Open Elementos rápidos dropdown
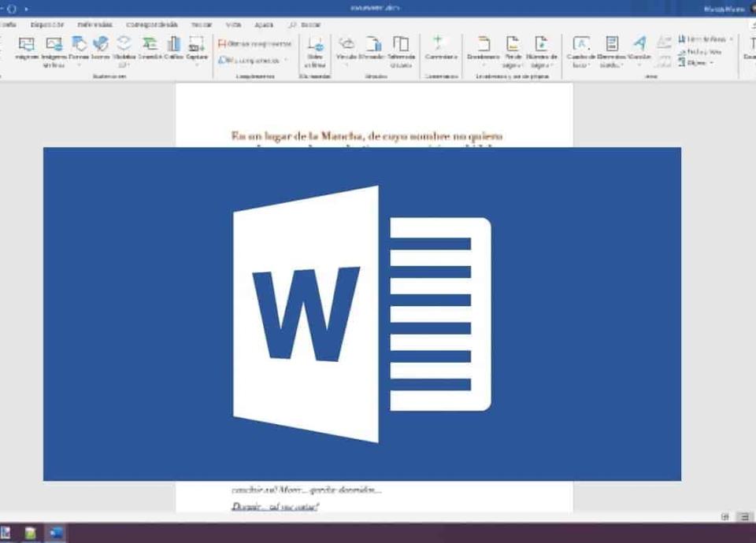The width and height of the screenshot is (756, 543). pos(611,51)
